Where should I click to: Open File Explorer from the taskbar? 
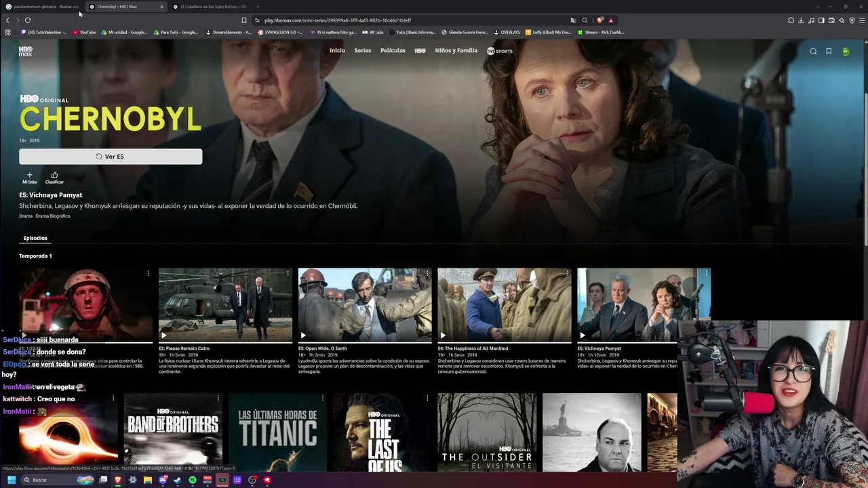click(148, 480)
